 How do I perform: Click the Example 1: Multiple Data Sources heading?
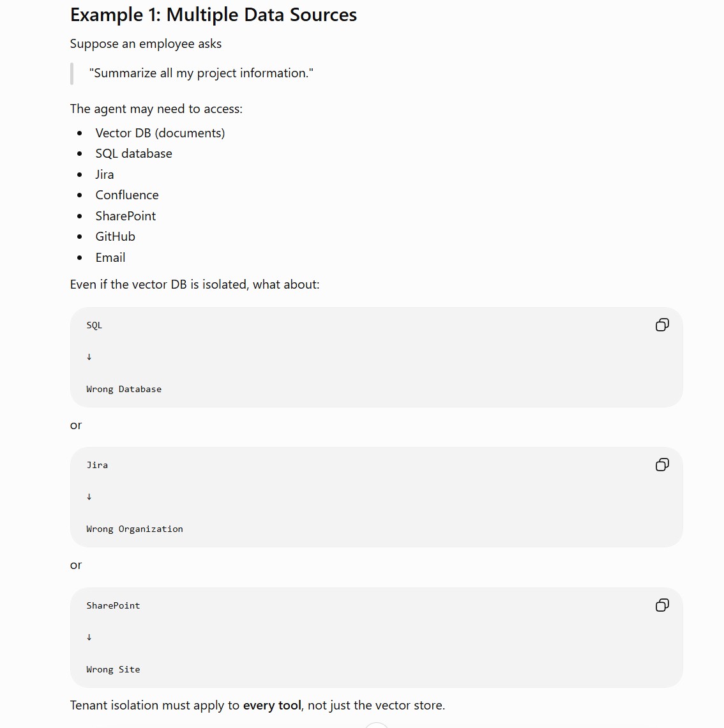click(213, 15)
